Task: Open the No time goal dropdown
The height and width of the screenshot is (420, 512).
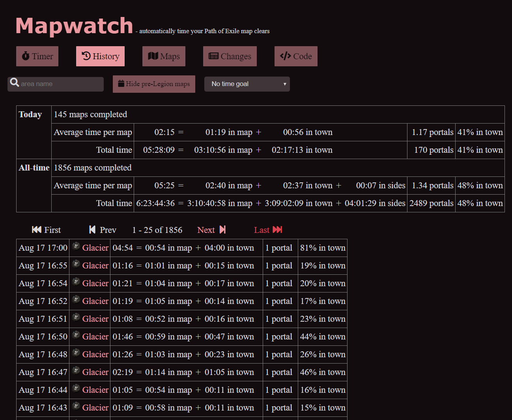Action: [x=247, y=84]
